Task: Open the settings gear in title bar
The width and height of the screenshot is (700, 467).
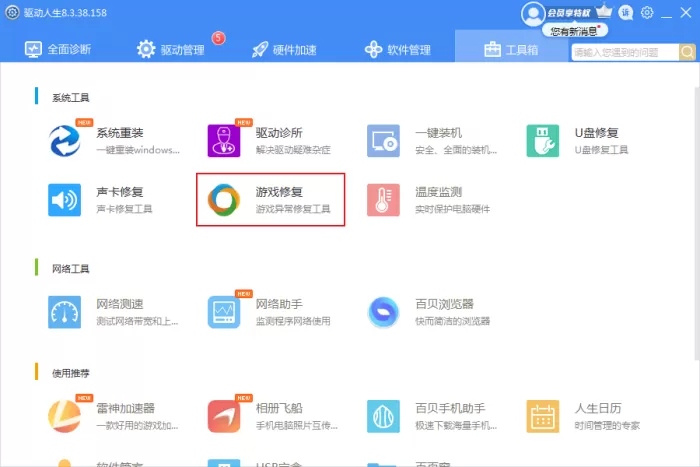Action: click(x=647, y=13)
